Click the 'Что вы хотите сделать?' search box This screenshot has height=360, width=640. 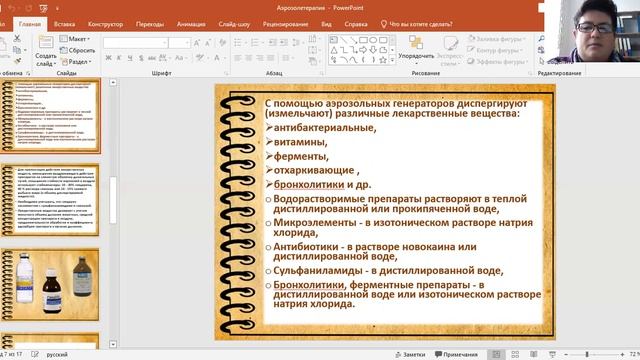[x=416, y=24]
